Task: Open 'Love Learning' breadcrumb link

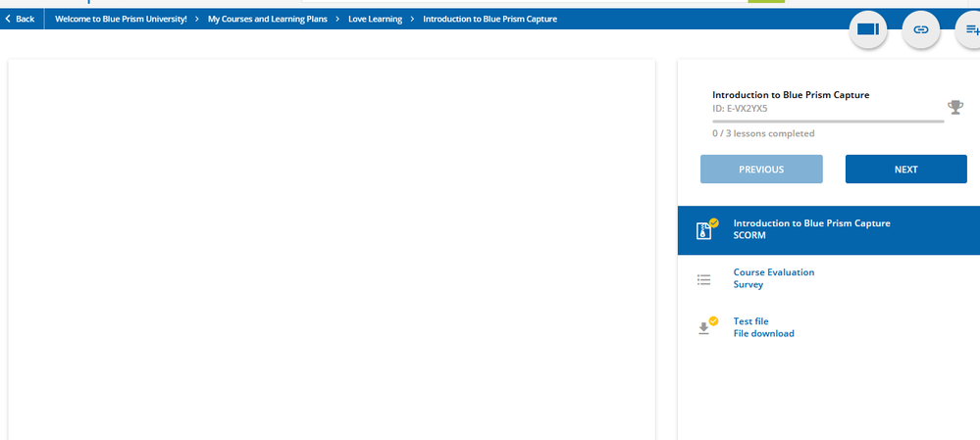Action: [x=375, y=19]
